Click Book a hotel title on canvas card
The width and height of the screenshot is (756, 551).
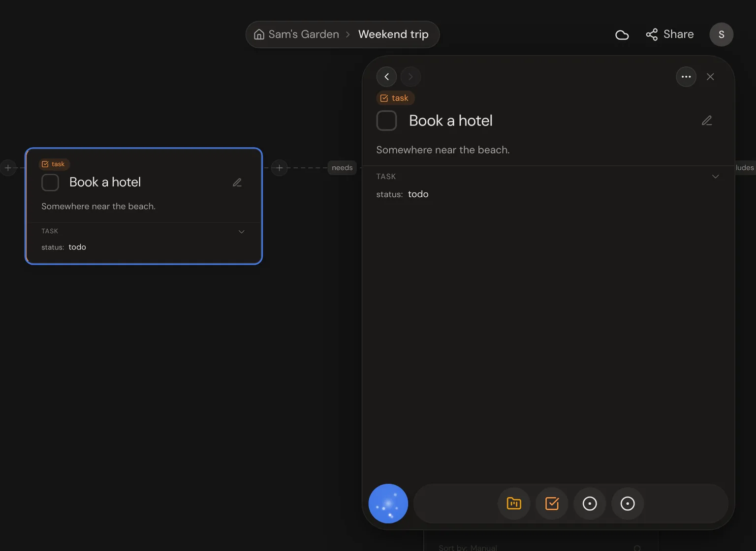coord(105,183)
